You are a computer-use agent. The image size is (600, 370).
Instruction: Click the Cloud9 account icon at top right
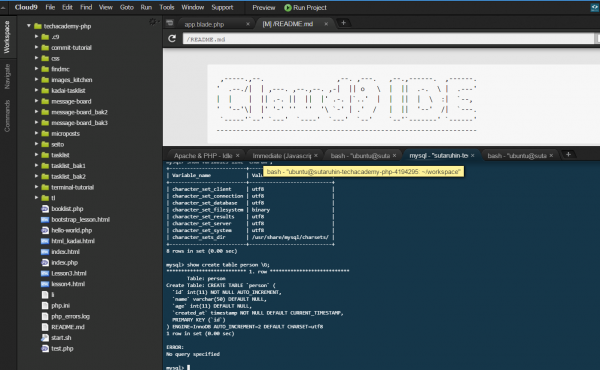[x=595, y=8]
